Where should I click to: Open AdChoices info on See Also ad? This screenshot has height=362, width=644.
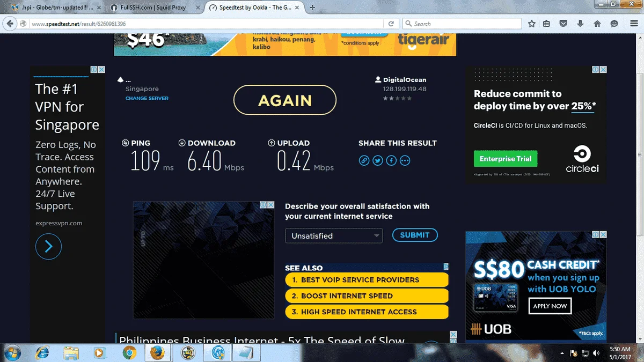coord(446,267)
